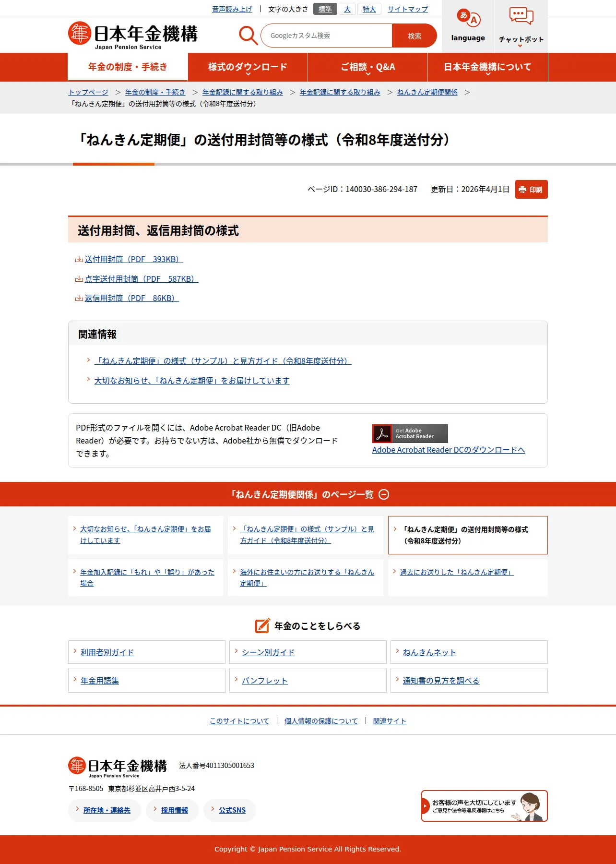Click the footer Japan Pension Service logo
Screen dimensions: 616x864
118,767
